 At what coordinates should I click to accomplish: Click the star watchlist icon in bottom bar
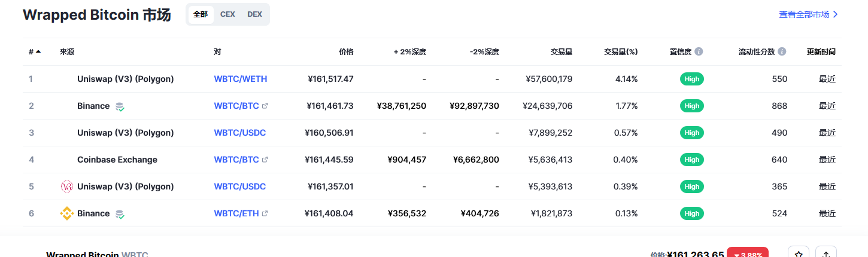coord(799,253)
